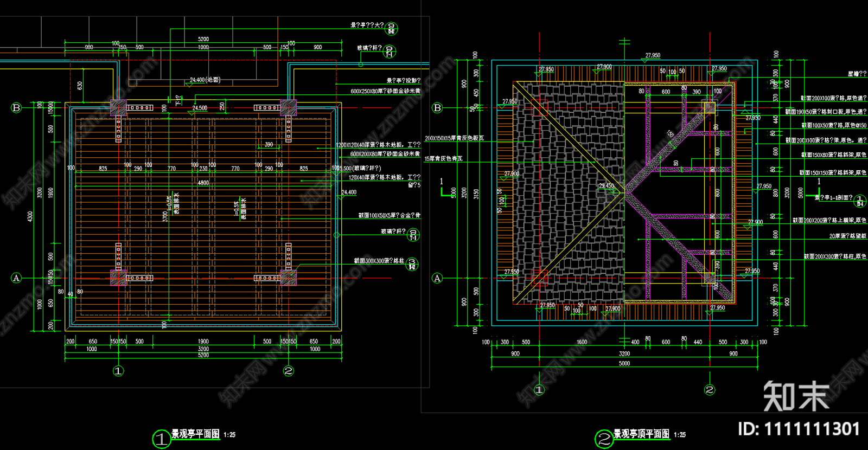Screen dimensions: 868x450
Task: Select note 截面200X200菠?格柱,原色
Action: tap(835, 256)
